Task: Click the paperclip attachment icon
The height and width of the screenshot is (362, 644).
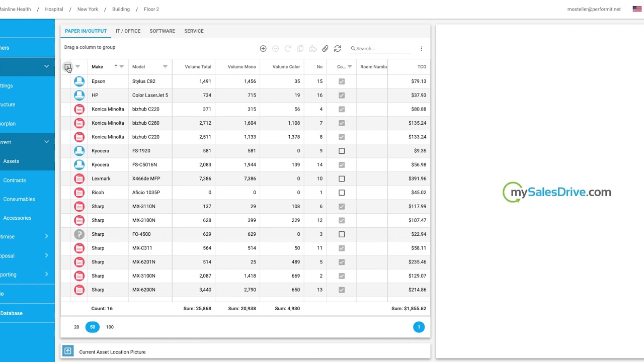Action: pyautogui.click(x=325, y=49)
